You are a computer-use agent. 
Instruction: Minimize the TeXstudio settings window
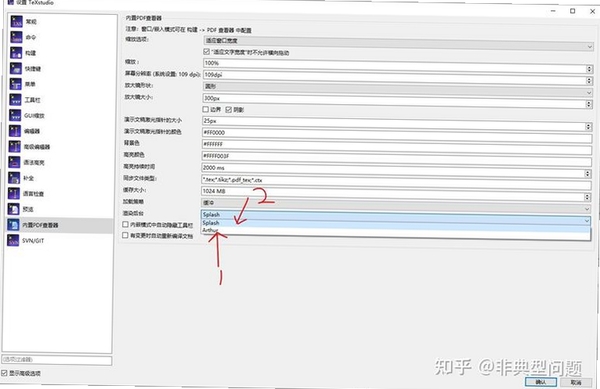[x=553, y=11]
